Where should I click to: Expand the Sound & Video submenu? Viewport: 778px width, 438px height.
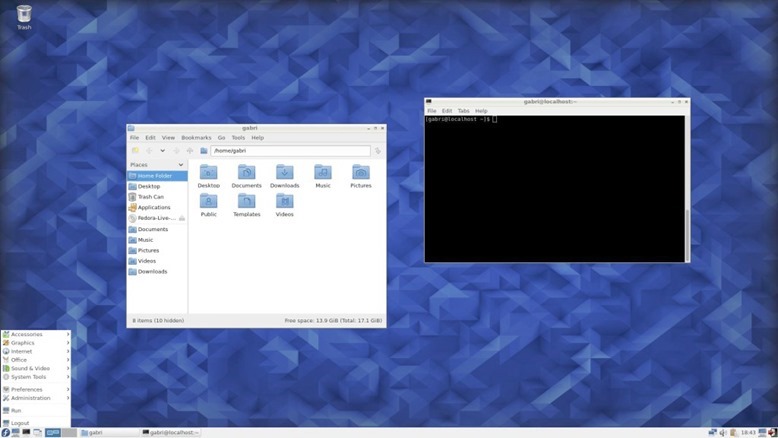[36, 368]
